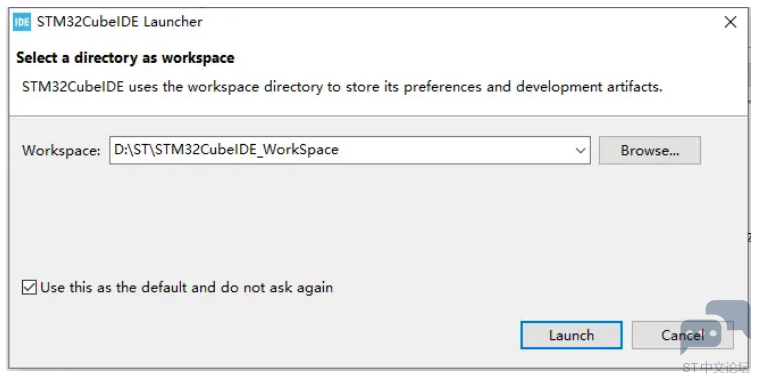Click the 'ST中文论坛' watermark text
Screen dimensions: 759x383
[715, 368]
